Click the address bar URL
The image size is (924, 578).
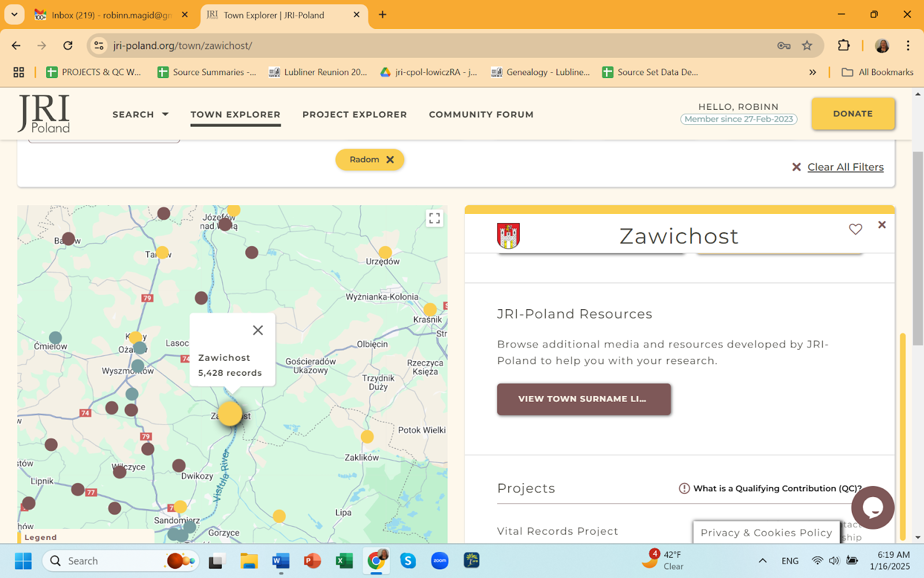(x=182, y=46)
